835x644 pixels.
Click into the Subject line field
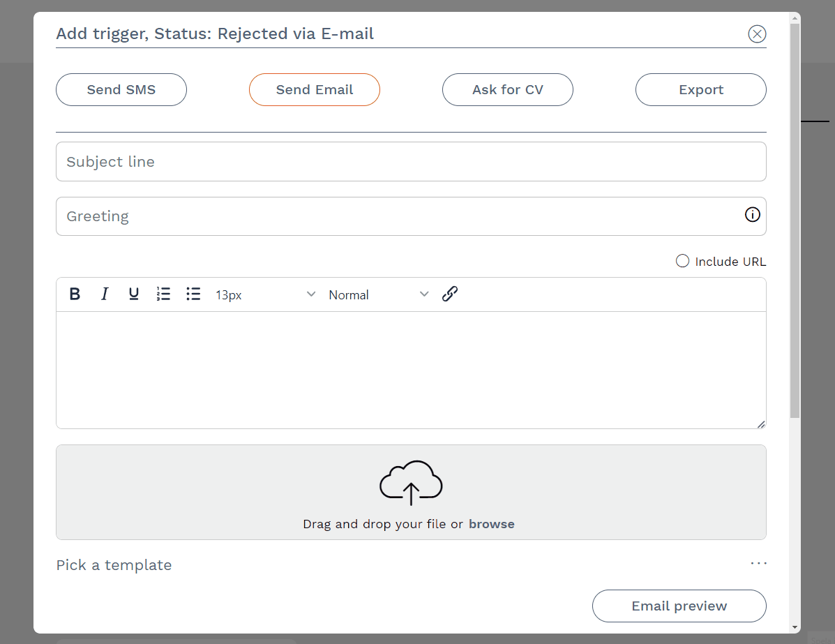[411, 162]
